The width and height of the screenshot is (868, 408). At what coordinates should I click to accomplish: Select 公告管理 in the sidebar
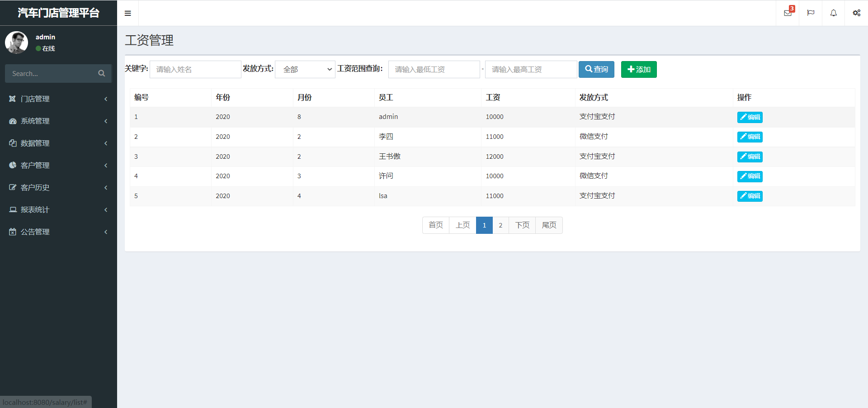click(x=58, y=232)
